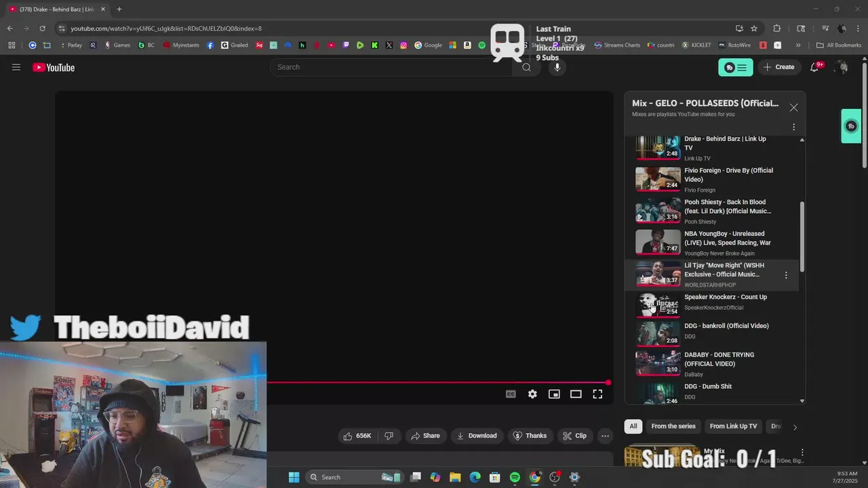868x488 pixels.
Task: Like the video with 656K likes
Action: (358, 436)
